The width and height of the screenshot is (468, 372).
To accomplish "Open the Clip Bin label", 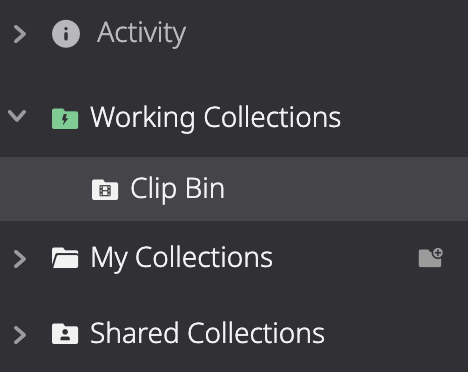I will (x=177, y=189).
